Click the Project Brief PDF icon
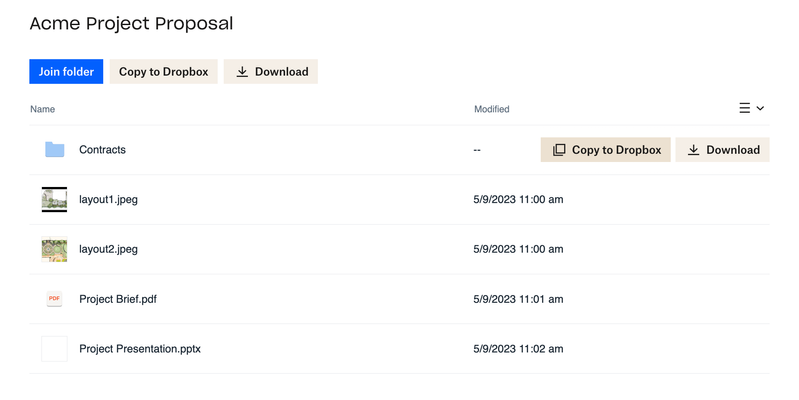This screenshot has width=799, height=400. 54,299
